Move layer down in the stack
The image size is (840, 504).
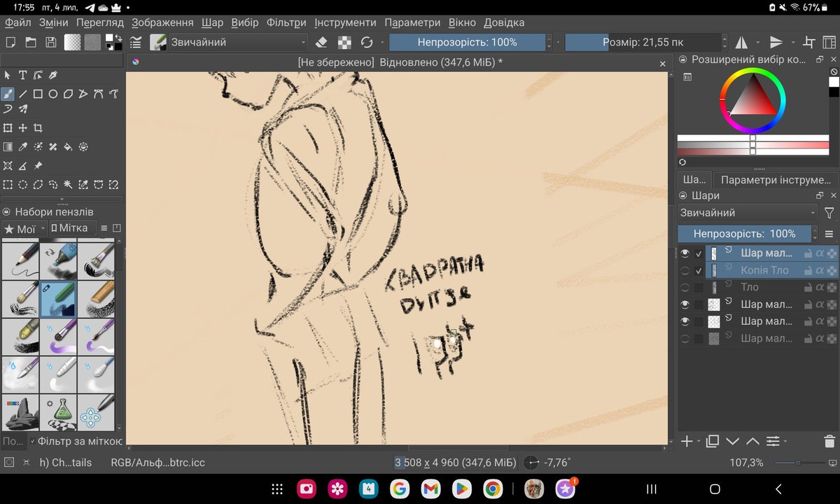coord(733,441)
